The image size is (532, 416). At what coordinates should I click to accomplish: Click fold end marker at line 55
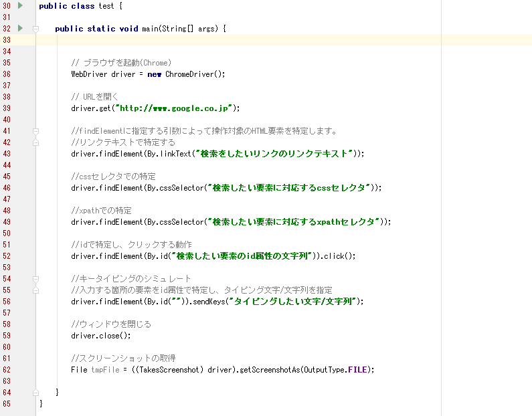[x=35, y=290]
